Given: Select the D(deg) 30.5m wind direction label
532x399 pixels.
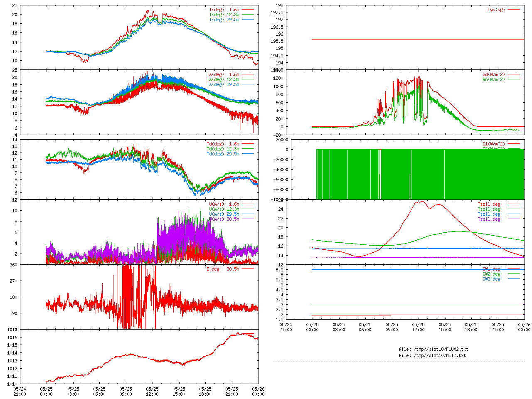Looking at the screenshot, I should click(223, 269).
